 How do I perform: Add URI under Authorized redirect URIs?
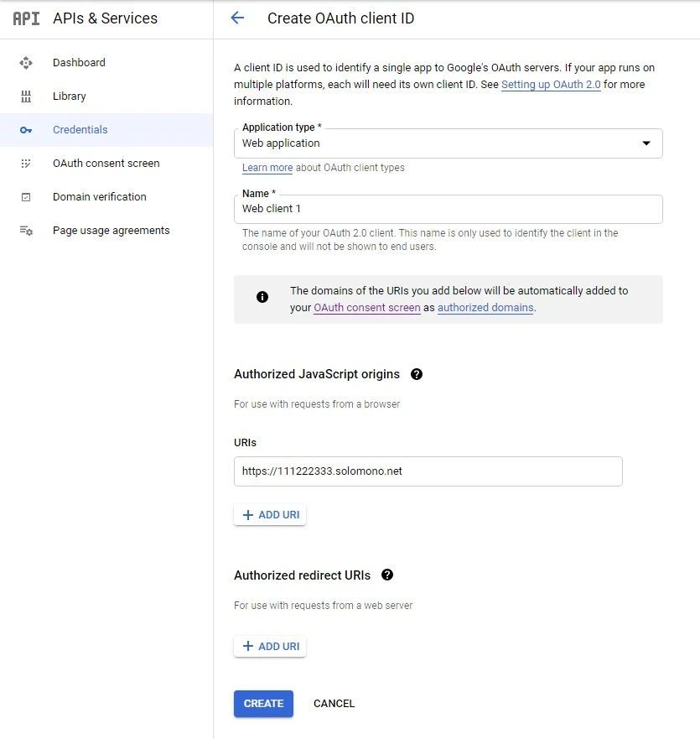point(270,647)
